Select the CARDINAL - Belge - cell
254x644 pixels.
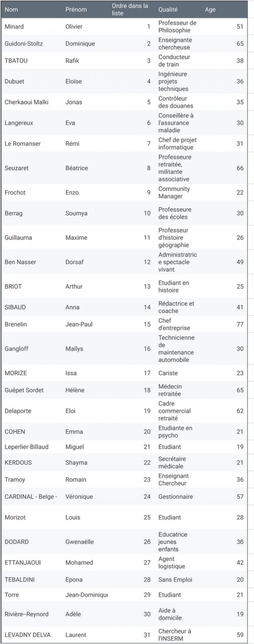pyautogui.click(x=31, y=497)
